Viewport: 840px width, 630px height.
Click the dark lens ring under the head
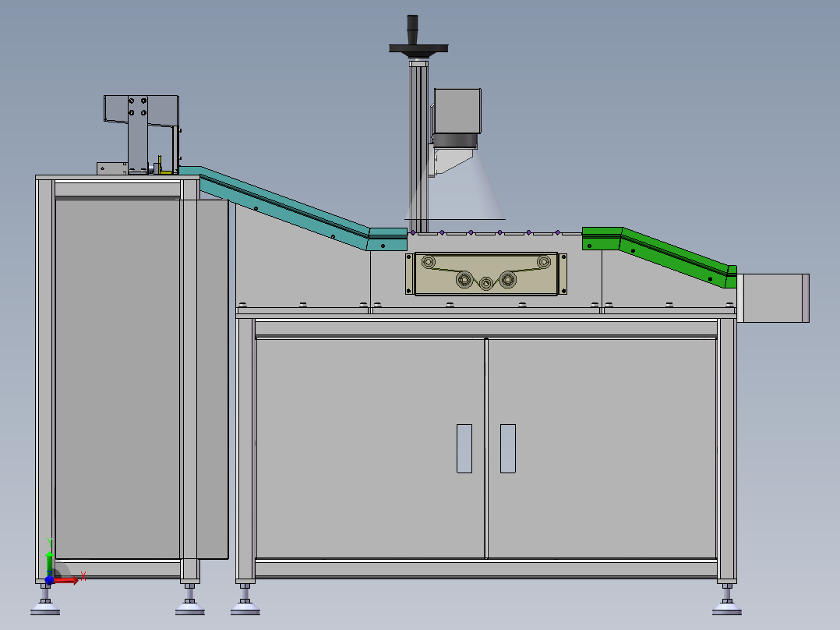(454, 141)
